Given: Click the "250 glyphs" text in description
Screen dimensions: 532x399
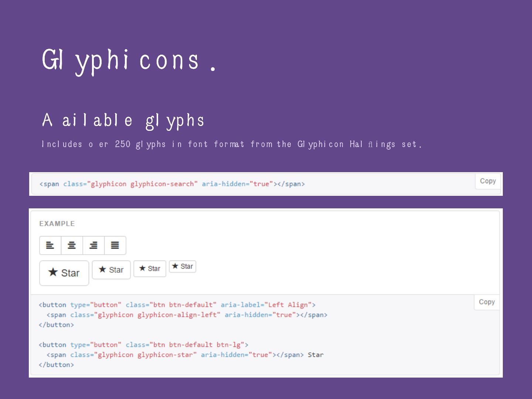Looking at the screenshot, I should click(140, 144).
